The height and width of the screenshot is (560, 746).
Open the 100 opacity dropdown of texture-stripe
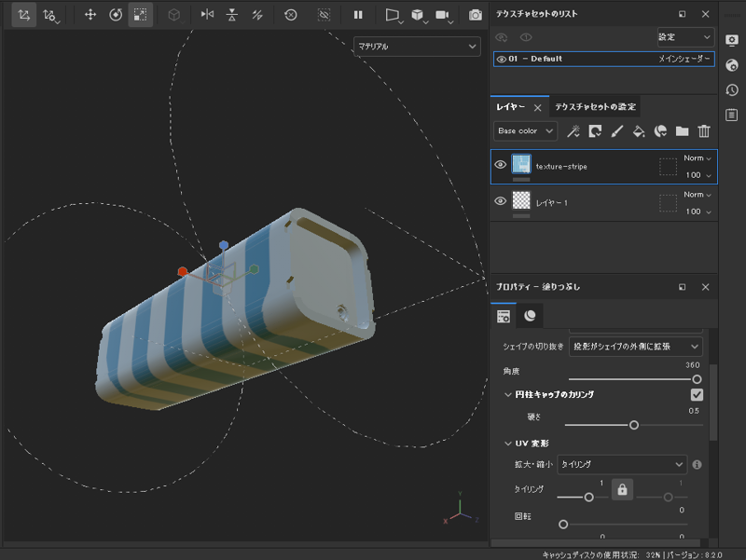[x=698, y=175]
